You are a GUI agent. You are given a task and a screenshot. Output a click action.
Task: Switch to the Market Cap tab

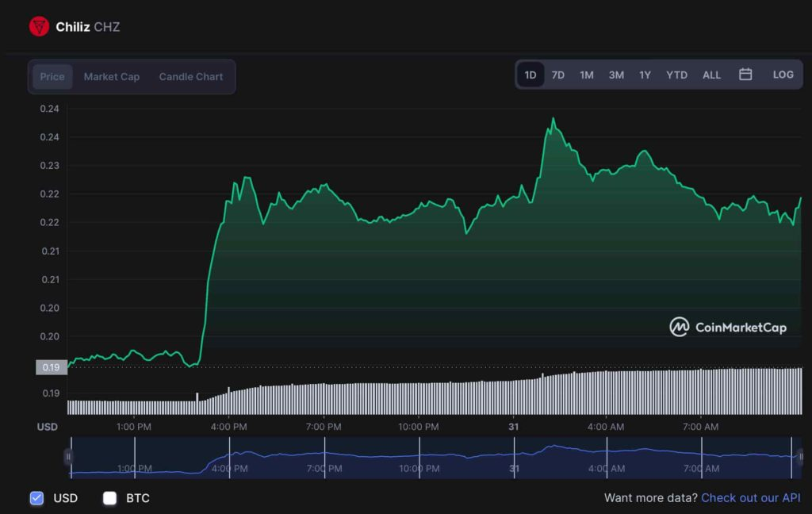pyautogui.click(x=112, y=77)
